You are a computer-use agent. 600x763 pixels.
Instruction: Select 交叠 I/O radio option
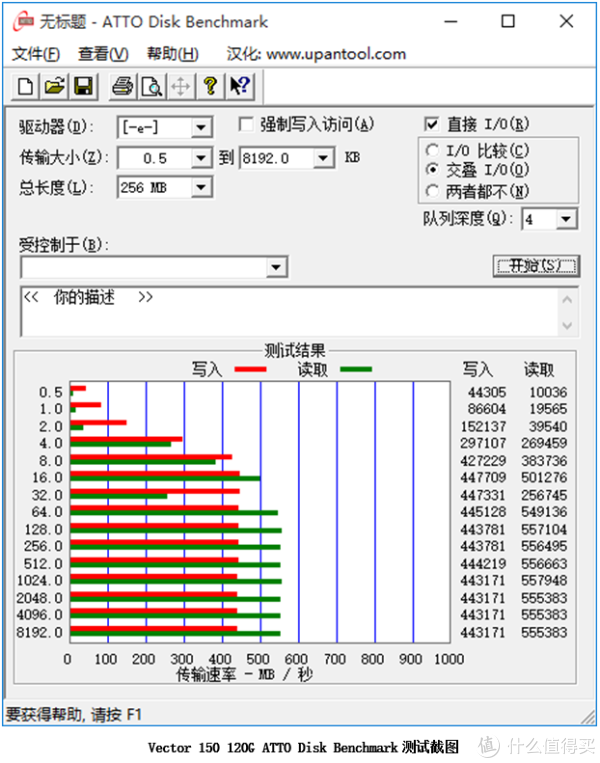[x=432, y=170]
